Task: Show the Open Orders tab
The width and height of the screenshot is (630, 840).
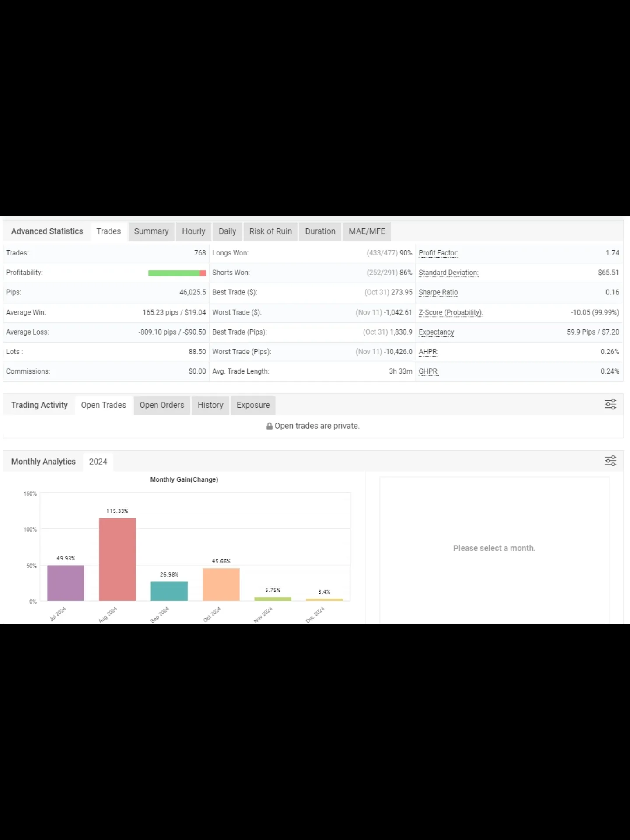Action: click(161, 405)
